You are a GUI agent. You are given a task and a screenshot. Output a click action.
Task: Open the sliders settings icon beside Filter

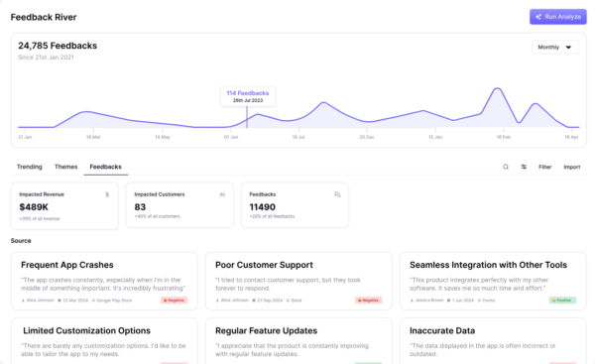524,167
